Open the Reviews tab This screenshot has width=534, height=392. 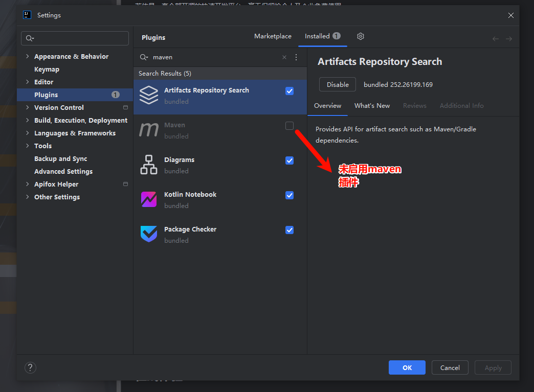414,105
